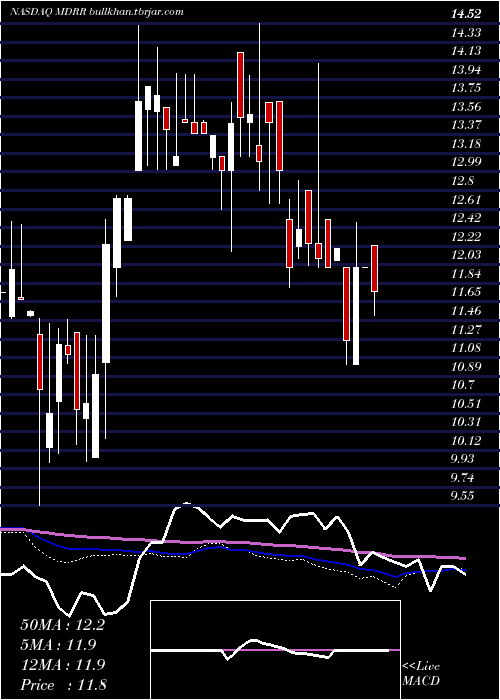Image resolution: width=500 pixels, height=700 pixels.
Task: Click inside the MACD inset chart
Action: pos(275,650)
